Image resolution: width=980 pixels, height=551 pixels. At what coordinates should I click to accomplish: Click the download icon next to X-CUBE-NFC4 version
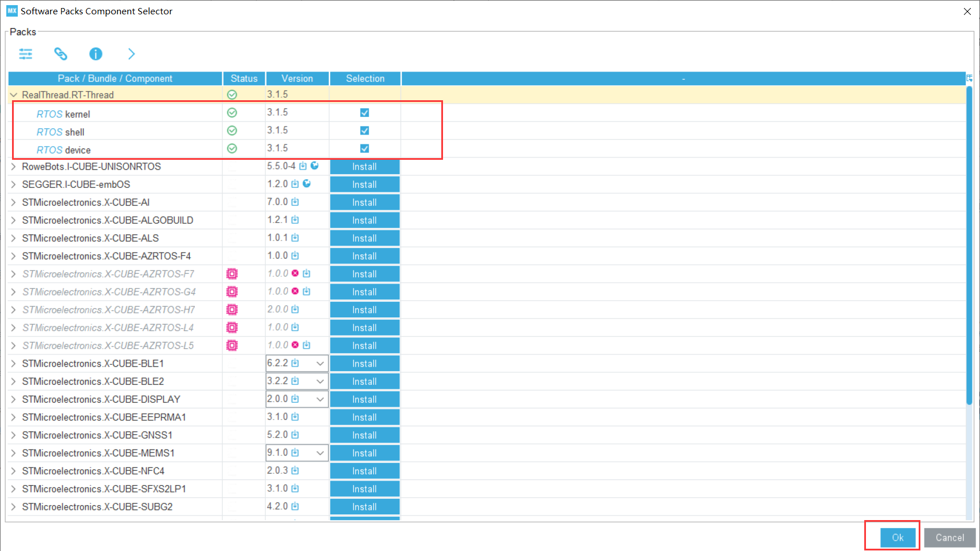click(x=296, y=470)
